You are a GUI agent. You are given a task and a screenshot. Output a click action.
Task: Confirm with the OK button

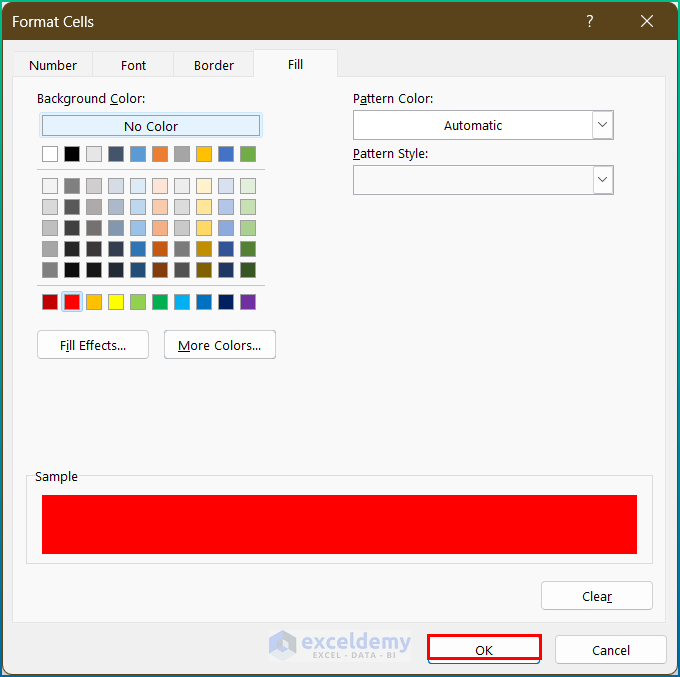(x=484, y=649)
